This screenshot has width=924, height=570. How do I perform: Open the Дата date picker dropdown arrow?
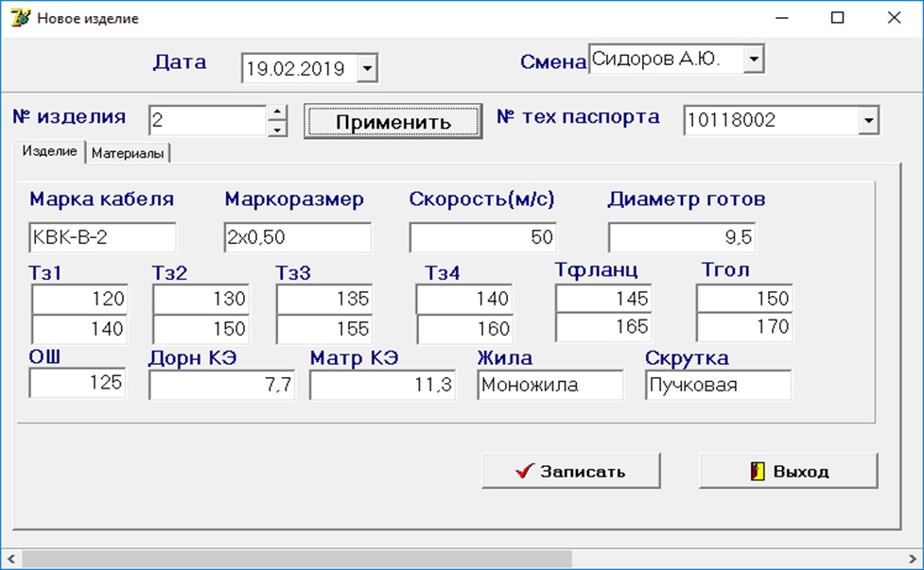pos(367,68)
